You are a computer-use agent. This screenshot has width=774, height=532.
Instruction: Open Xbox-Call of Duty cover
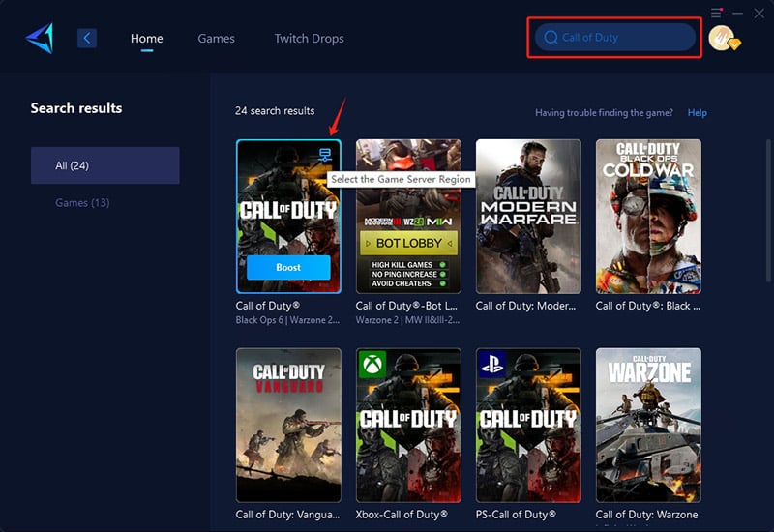408,425
